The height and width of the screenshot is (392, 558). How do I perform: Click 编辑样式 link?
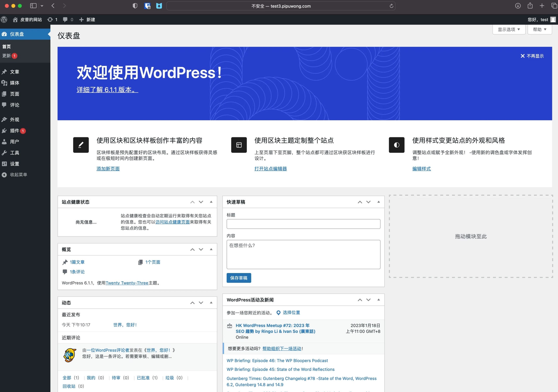[x=421, y=169]
